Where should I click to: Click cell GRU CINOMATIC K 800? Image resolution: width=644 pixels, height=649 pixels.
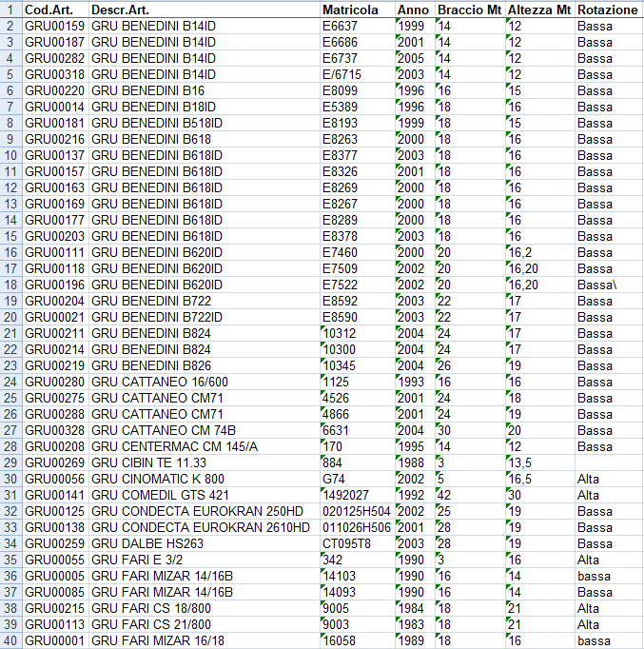pos(205,479)
